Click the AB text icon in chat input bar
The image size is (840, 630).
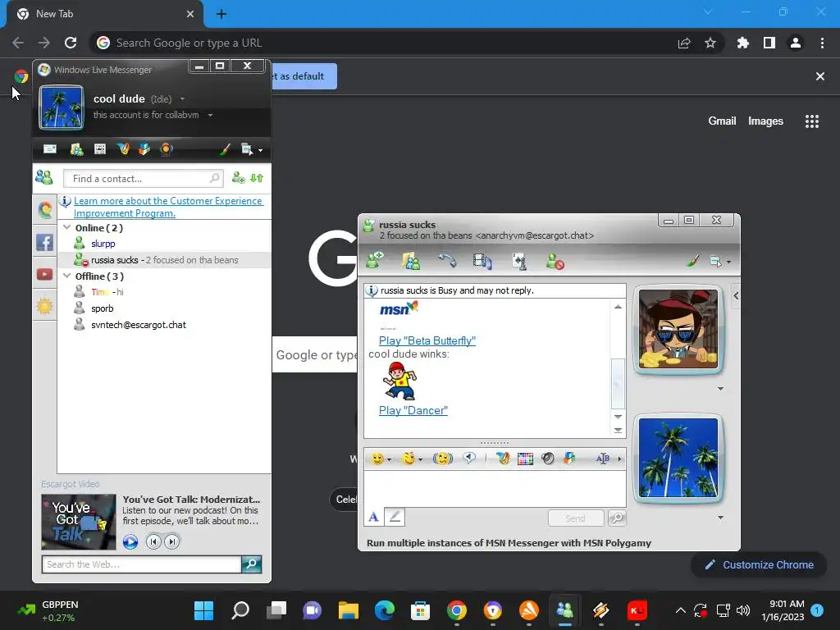[x=603, y=459]
